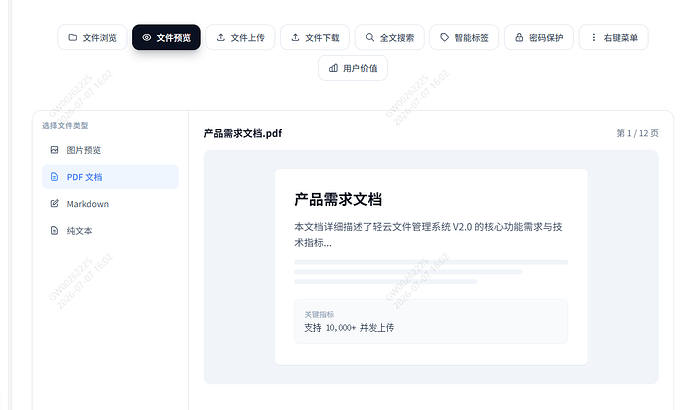Click the PDF page preview card
690x410 pixels.
tap(431, 267)
